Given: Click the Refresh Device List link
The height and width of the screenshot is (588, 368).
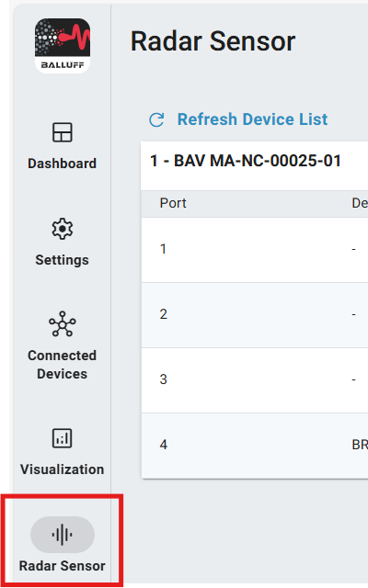Looking at the screenshot, I should click(x=252, y=119).
